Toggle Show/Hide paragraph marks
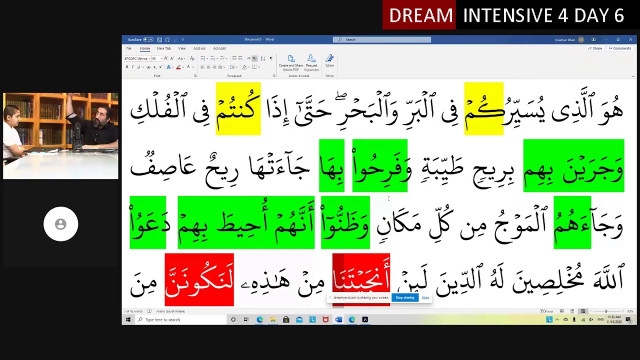The image size is (640, 360). (x=271, y=58)
